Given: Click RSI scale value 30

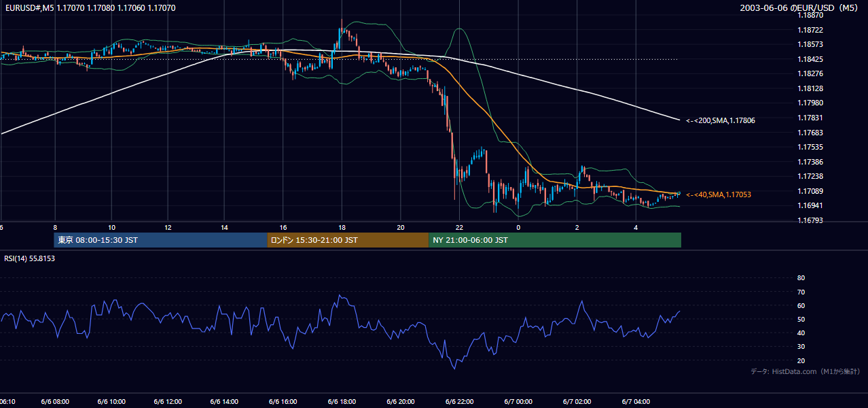Looking at the screenshot, I should [801, 347].
